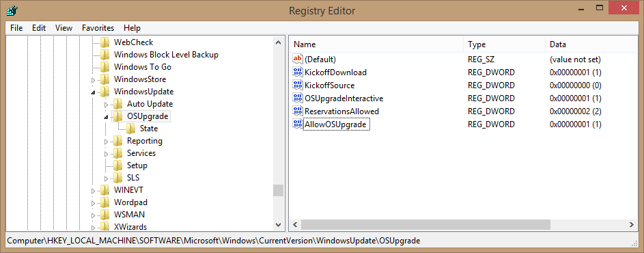Click the tree pane scroll up arrow
The image size is (644, 253).
coord(279,42)
